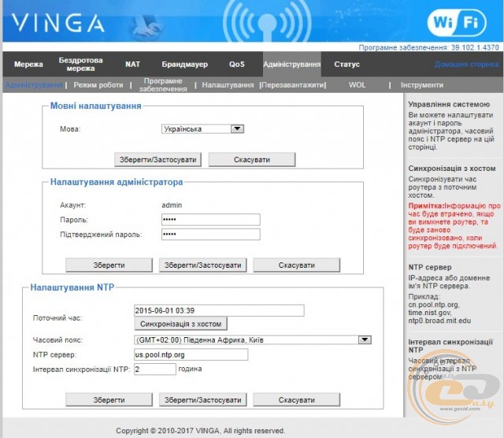Open the Бездротова мережа tab
Screen dimensions: 504x438
[80, 65]
